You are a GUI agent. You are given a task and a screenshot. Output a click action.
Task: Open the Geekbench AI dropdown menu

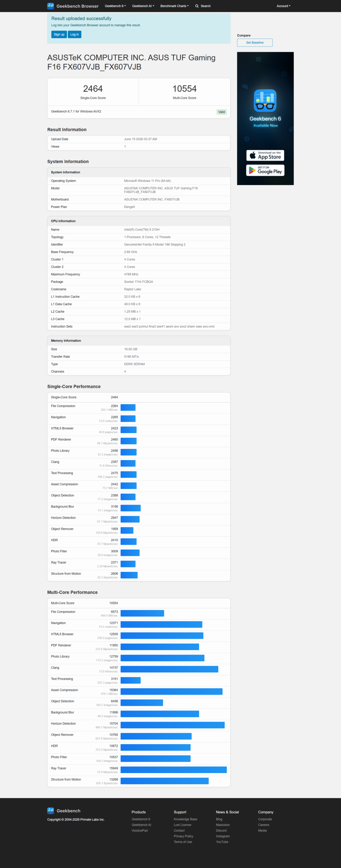pyautogui.click(x=143, y=6)
